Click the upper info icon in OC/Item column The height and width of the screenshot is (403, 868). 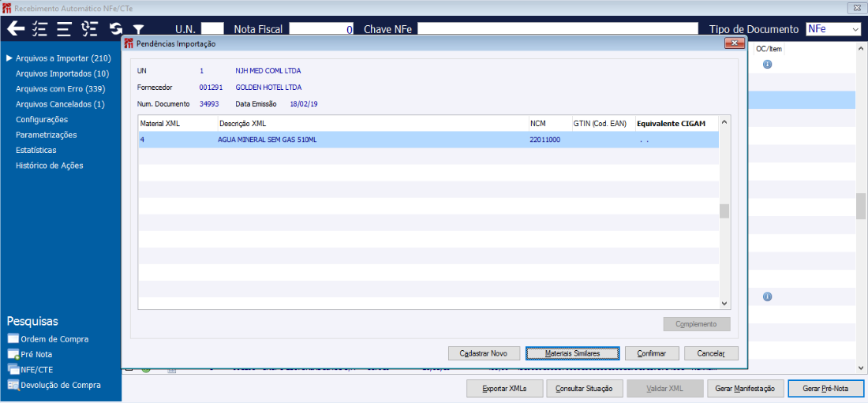(x=767, y=64)
